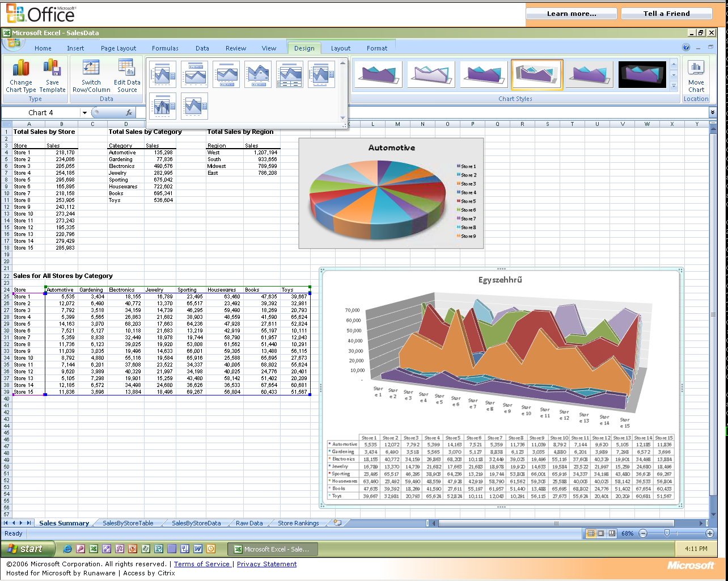Viewport: 728px width, 581px height.
Task: Click the Word icon in quick launch
Action: 198,549
